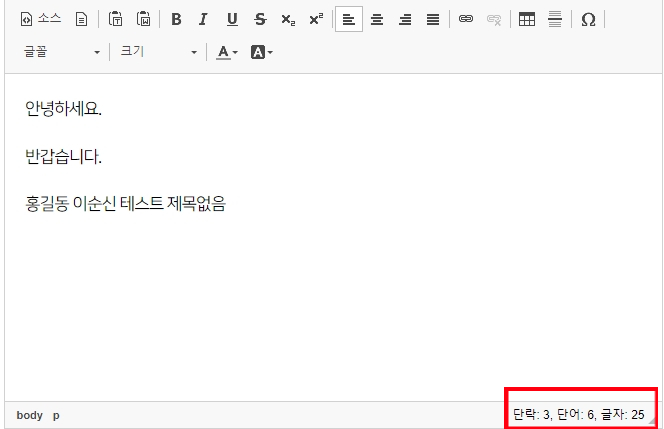Open the Source (소스) view button
Screen dimensions: 664x429
(x=41, y=19)
